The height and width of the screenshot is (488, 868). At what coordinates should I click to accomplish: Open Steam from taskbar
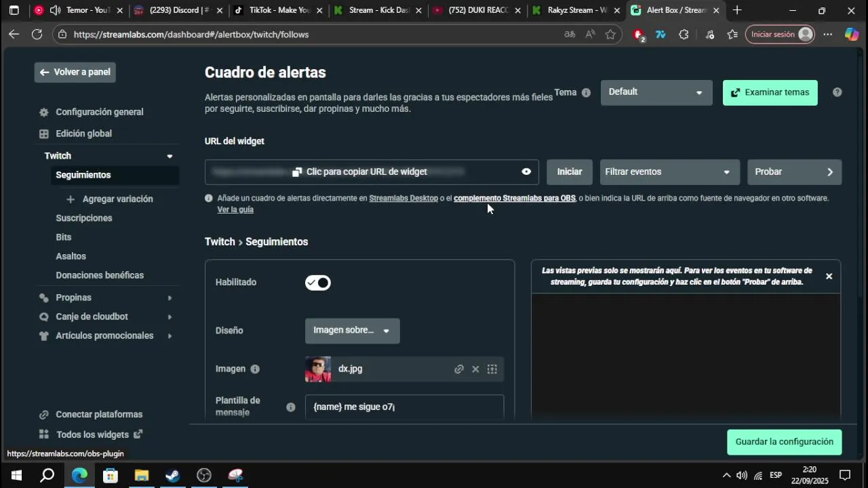coord(173,475)
